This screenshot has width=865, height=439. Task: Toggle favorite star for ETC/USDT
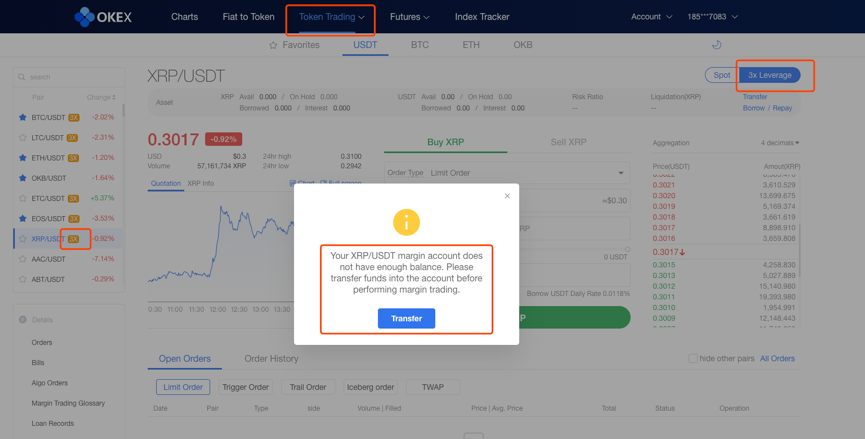tap(23, 198)
